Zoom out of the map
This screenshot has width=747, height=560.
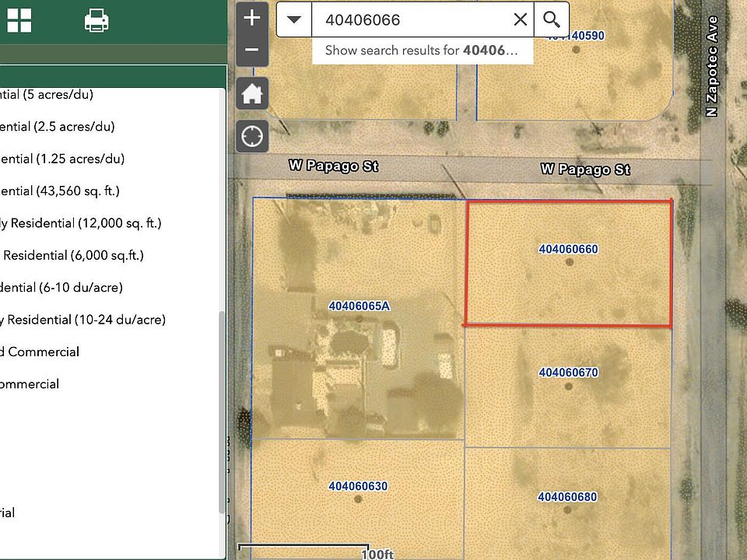252,50
